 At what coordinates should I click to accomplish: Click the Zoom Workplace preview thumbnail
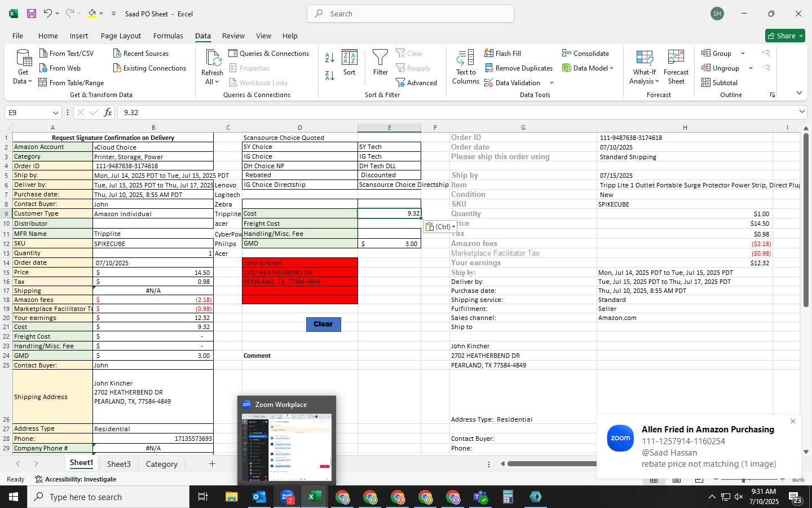click(x=286, y=448)
